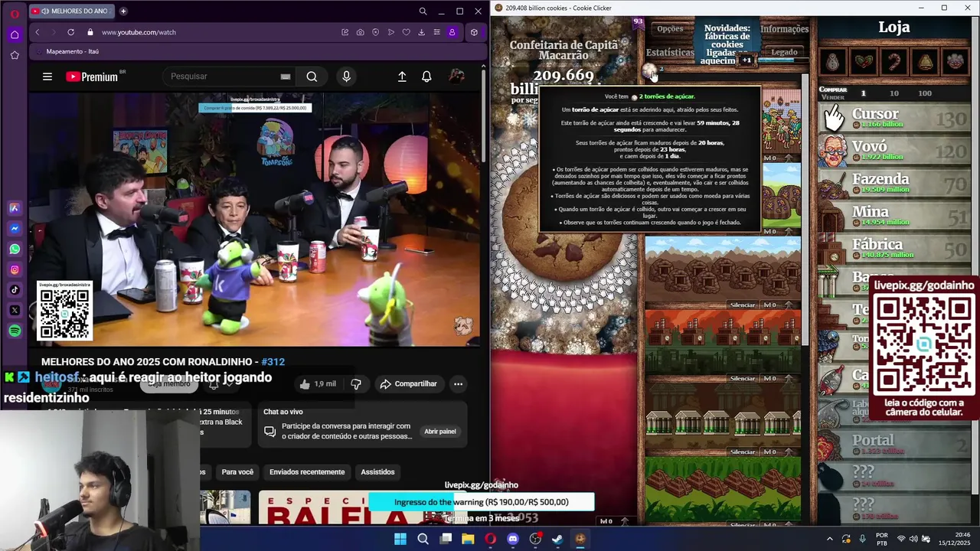
Task: Buy a Cursor building
Action: tap(893, 118)
